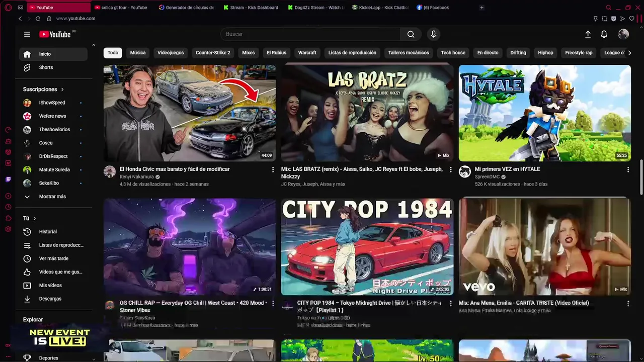Open browser tab search magnifier icon

(608, 8)
